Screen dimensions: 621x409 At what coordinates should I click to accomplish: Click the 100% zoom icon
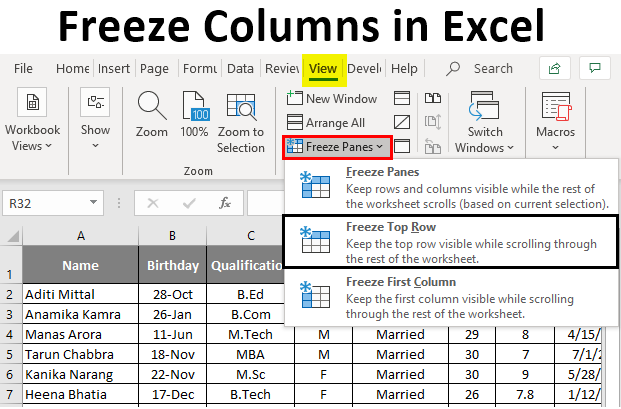coord(194,106)
